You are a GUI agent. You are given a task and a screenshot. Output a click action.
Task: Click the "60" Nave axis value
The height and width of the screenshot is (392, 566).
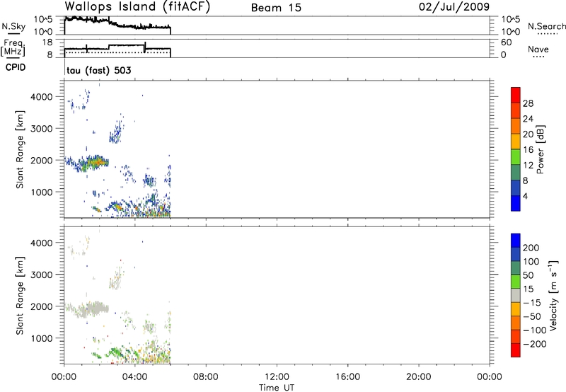(507, 42)
